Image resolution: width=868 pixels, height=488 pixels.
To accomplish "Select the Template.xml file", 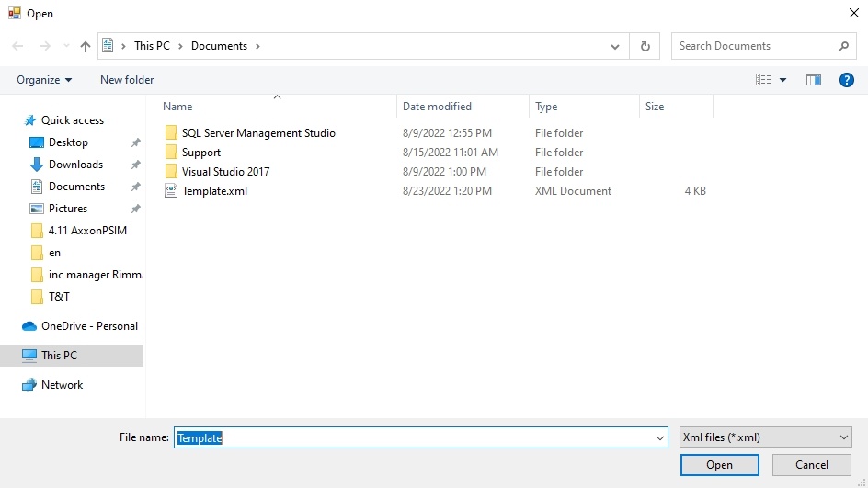I will (214, 191).
